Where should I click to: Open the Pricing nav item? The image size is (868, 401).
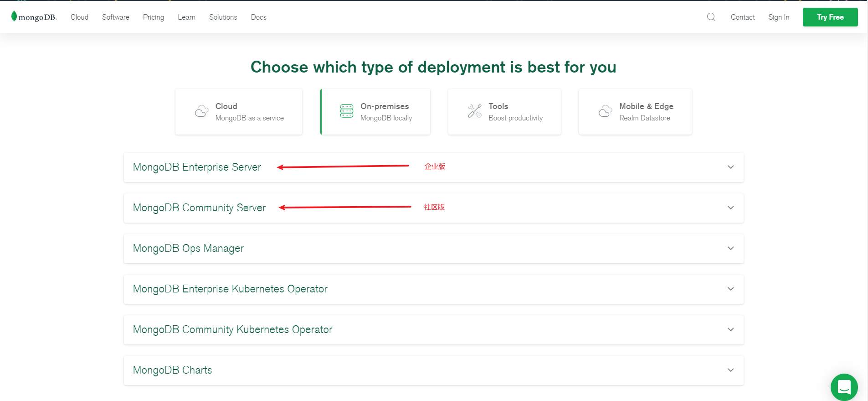pyautogui.click(x=154, y=17)
